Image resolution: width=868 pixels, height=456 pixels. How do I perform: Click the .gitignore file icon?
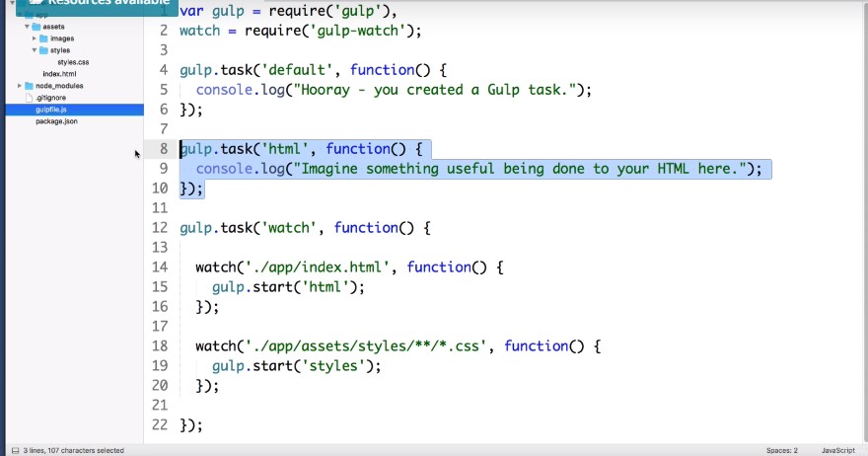point(29,98)
